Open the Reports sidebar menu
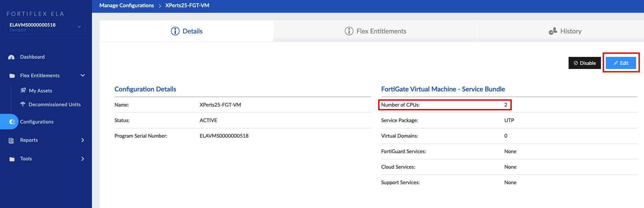This screenshot has width=644, height=208. tap(29, 140)
